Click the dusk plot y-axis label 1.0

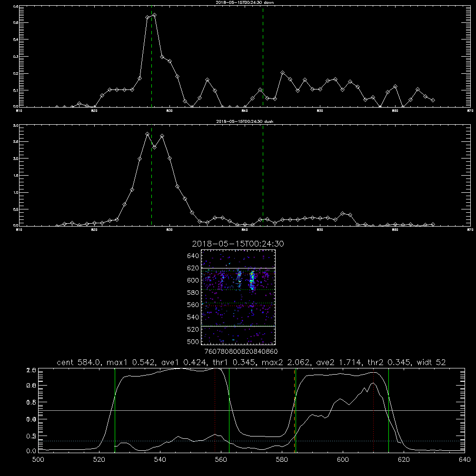16,192
